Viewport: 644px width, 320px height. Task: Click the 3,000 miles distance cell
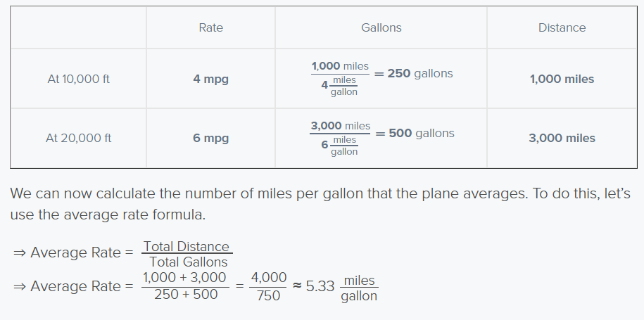(x=562, y=138)
